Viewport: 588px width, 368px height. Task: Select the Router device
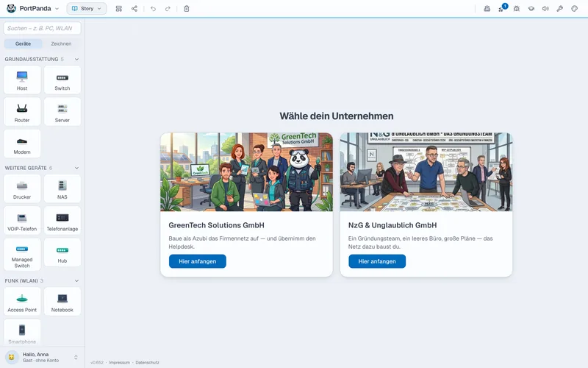coord(22,112)
